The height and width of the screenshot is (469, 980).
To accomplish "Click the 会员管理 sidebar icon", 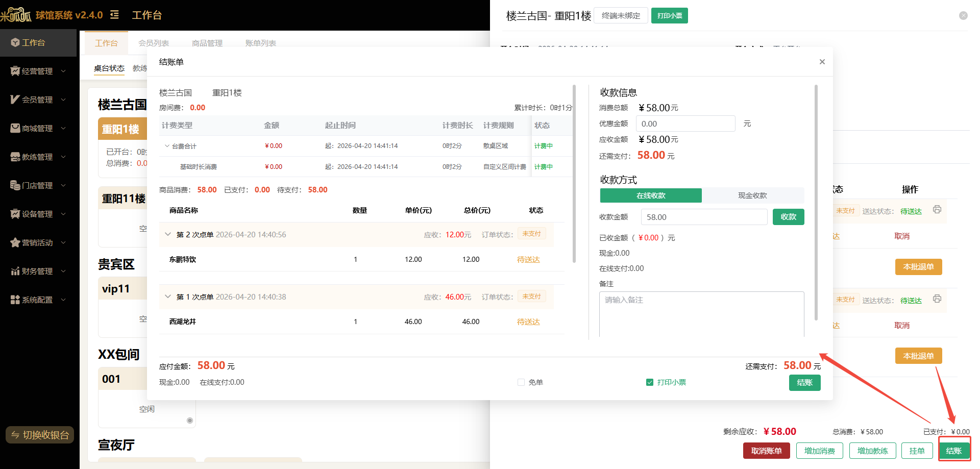I will pos(15,100).
